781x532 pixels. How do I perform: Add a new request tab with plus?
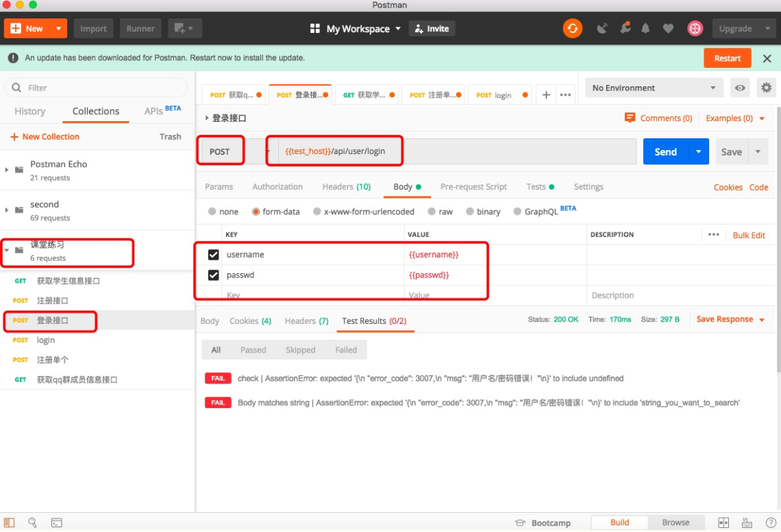pos(546,94)
